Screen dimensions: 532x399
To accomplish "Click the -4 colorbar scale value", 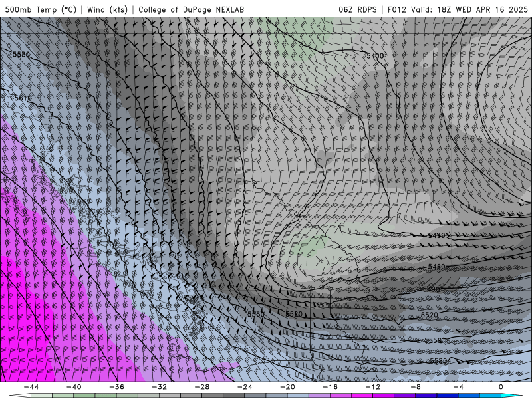I will coord(458,387).
